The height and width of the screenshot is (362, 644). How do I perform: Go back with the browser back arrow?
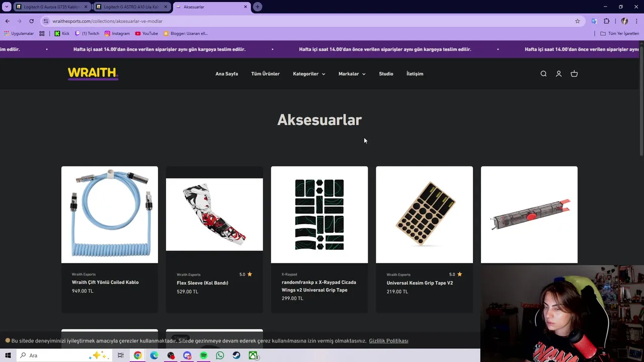(x=7, y=21)
